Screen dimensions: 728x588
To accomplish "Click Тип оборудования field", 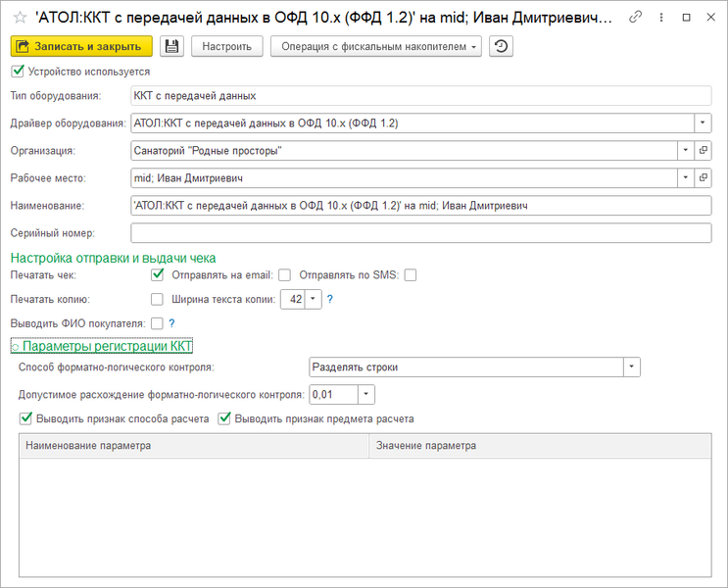I will coord(420,96).
